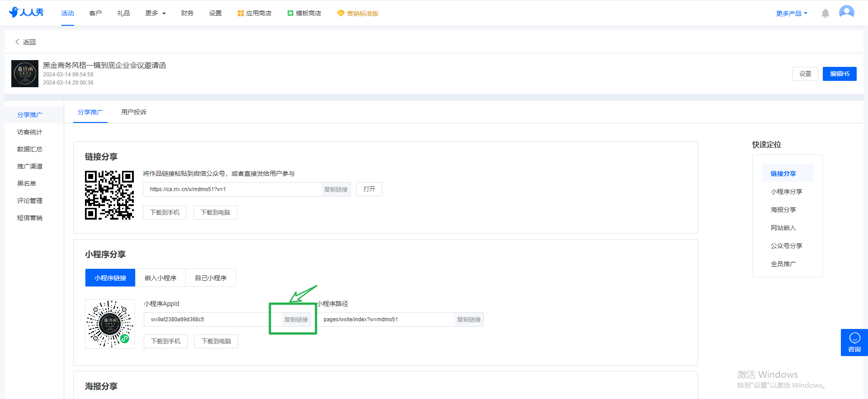Click the mini program QR code

click(110, 324)
